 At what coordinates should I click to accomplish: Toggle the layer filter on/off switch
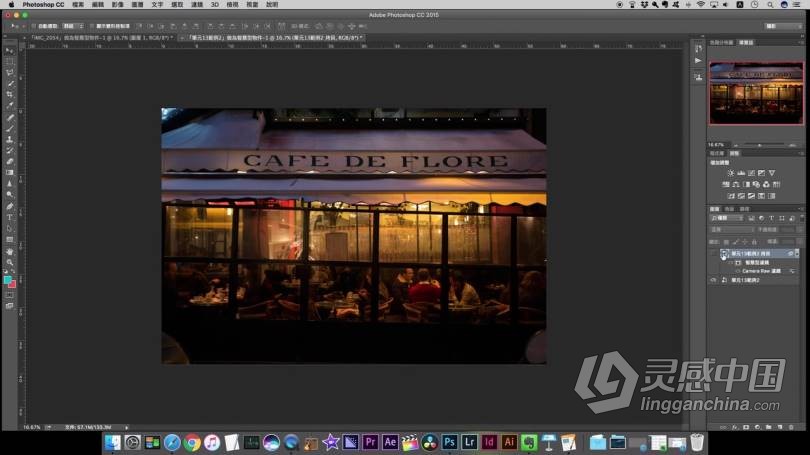coord(800,218)
